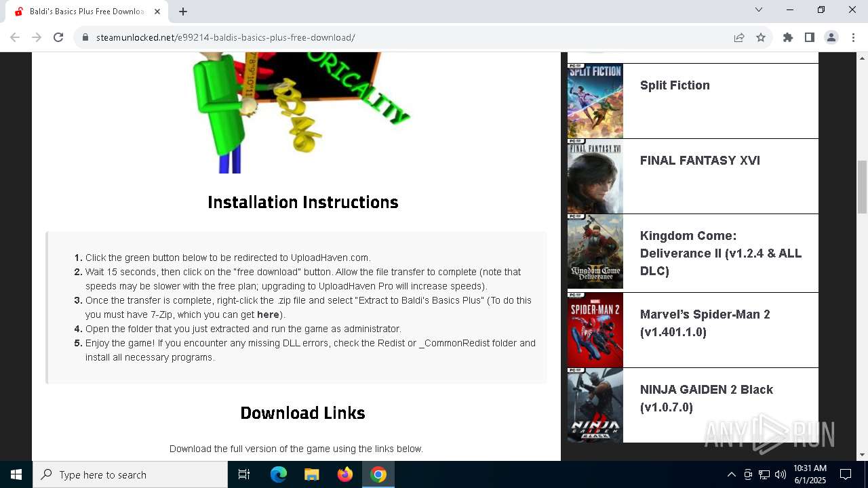Click the scrollbar up arrow

(x=862, y=58)
